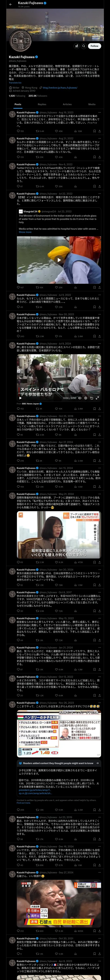
Task: Open the Articles tab
Action: 67,104
